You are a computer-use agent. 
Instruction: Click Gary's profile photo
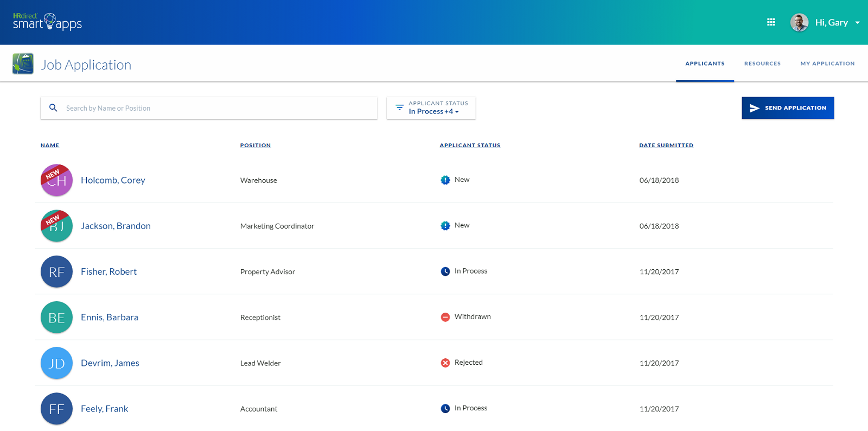[799, 22]
